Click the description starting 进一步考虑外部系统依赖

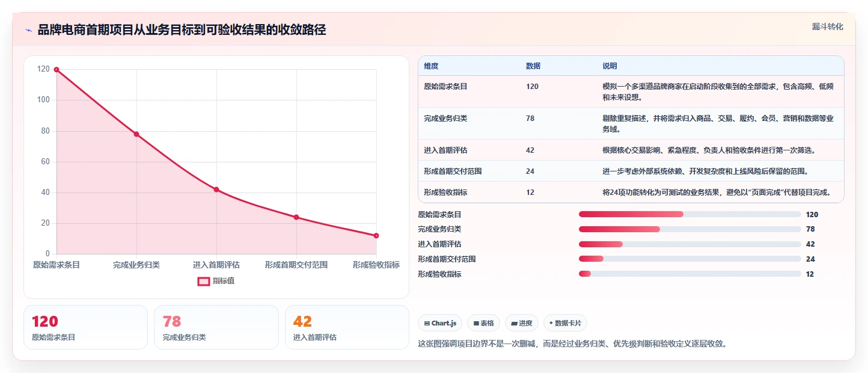coord(705,171)
